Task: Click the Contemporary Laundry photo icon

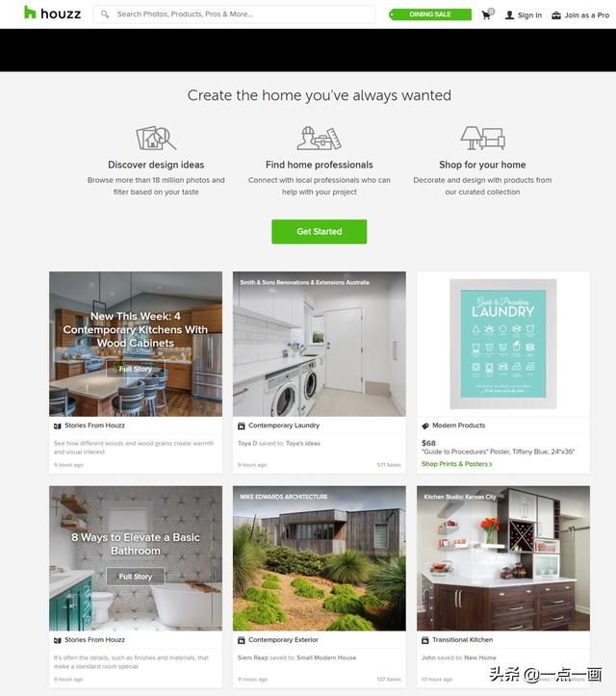Action: 241,425
